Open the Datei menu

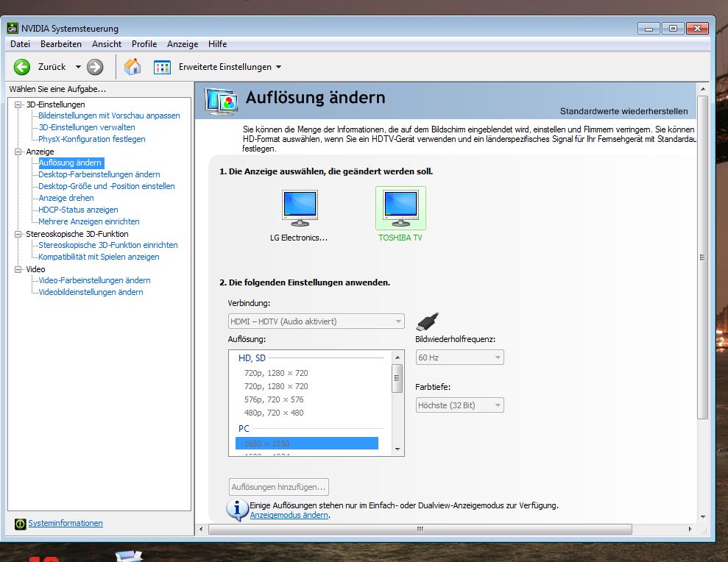coord(20,43)
